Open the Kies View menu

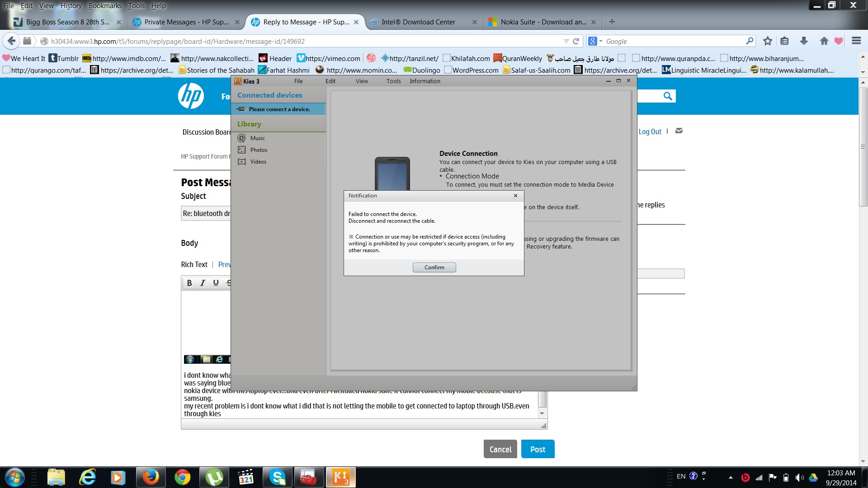[362, 81]
